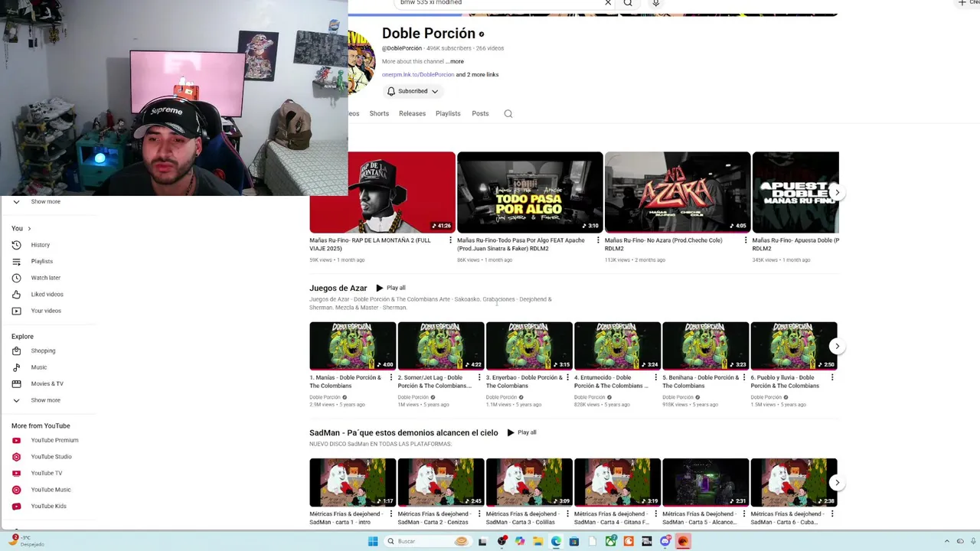Screen dimensions: 980x551
Task: Open '4. Entumecido' video title
Action: coord(611,381)
